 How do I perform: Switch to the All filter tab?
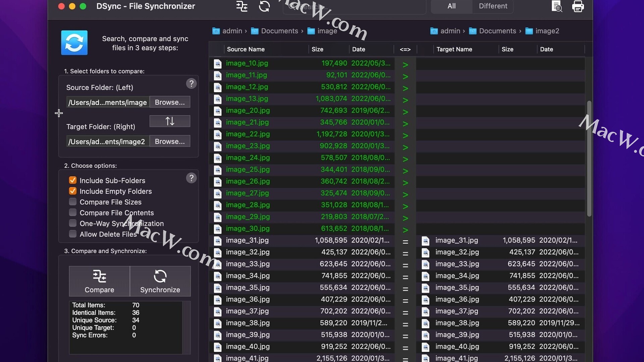(451, 6)
